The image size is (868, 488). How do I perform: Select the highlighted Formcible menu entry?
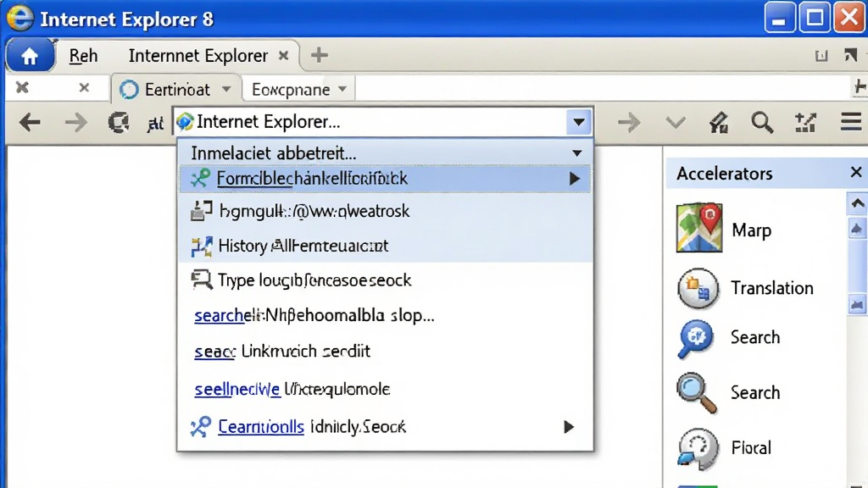click(x=386, y=179)
